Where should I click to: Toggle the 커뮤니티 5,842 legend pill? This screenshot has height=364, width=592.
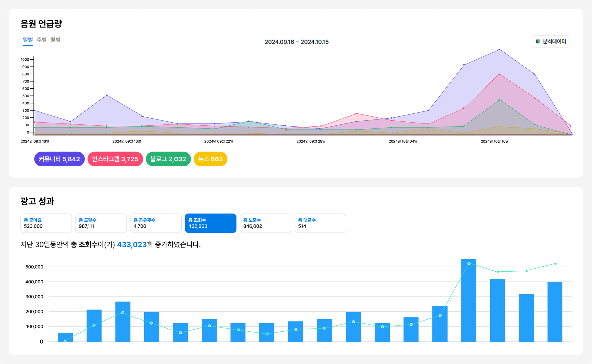[59, 159]
